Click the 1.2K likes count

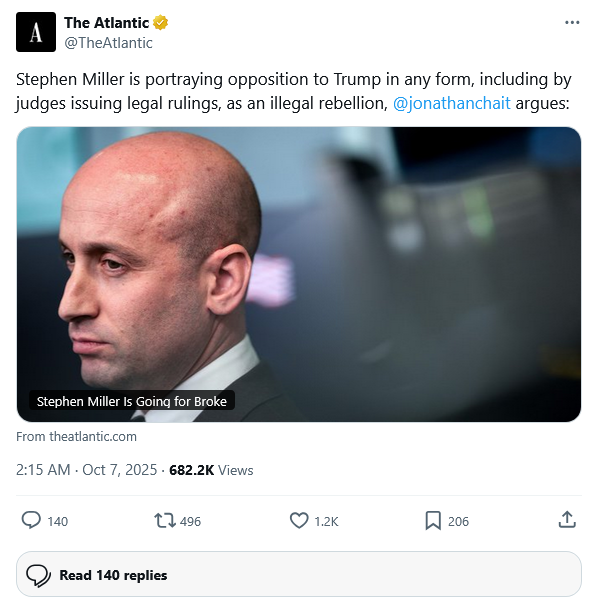click(x=326, y=521)
